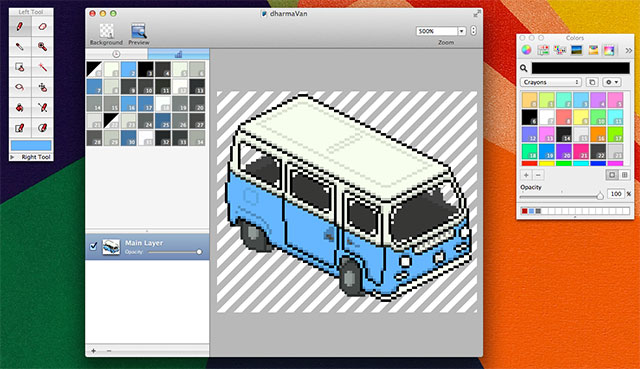640x369 pixels.
Task: Switch to the color frequency chart tab
Action: tap(178, 54)
